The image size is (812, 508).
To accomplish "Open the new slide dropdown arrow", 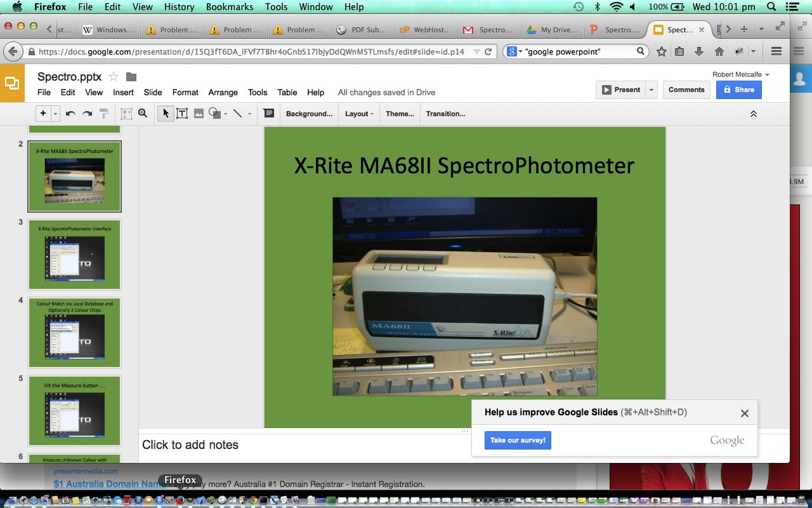I will click(56, 114).
